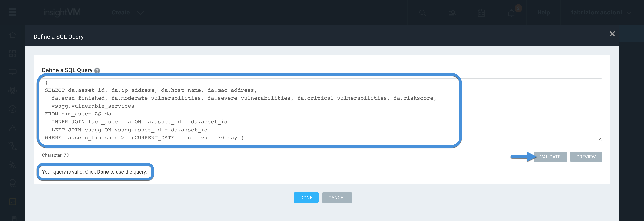
Task: Open the Goals and SLAs mountain icon
Action: tap(12, 128)
